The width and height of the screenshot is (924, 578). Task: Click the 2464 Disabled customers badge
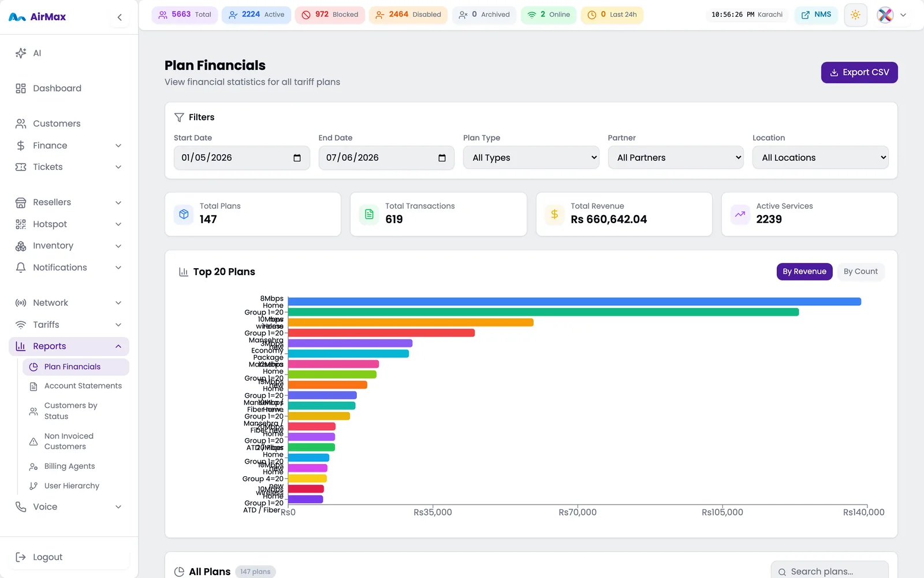click(408, 14)
